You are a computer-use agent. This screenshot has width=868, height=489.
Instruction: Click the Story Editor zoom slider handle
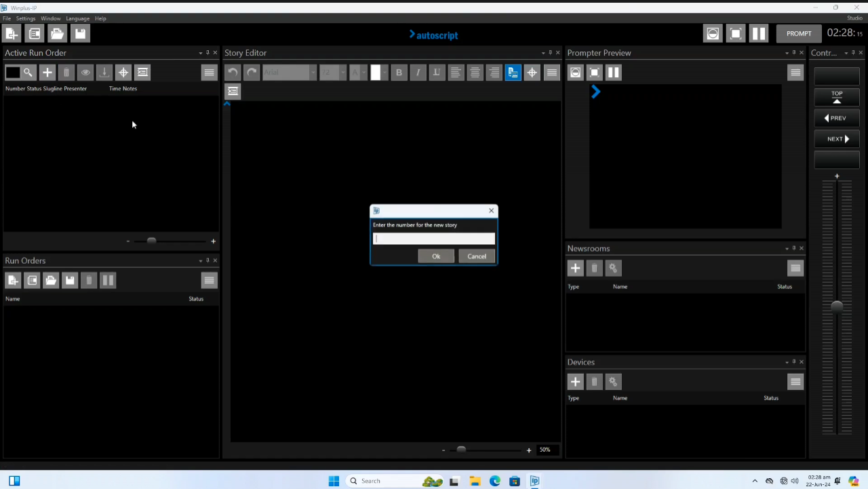point(461,450)
